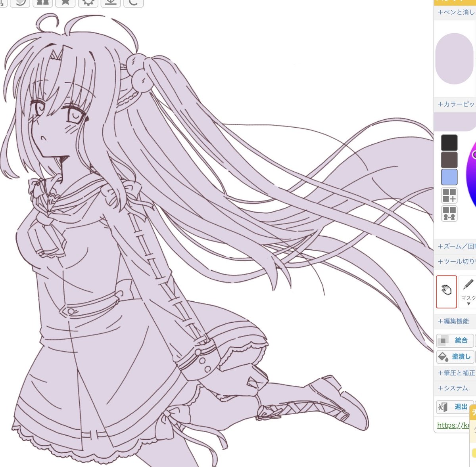476x467 pixels.
Task: Click the current color preview bar
Action: pos(455,122)
